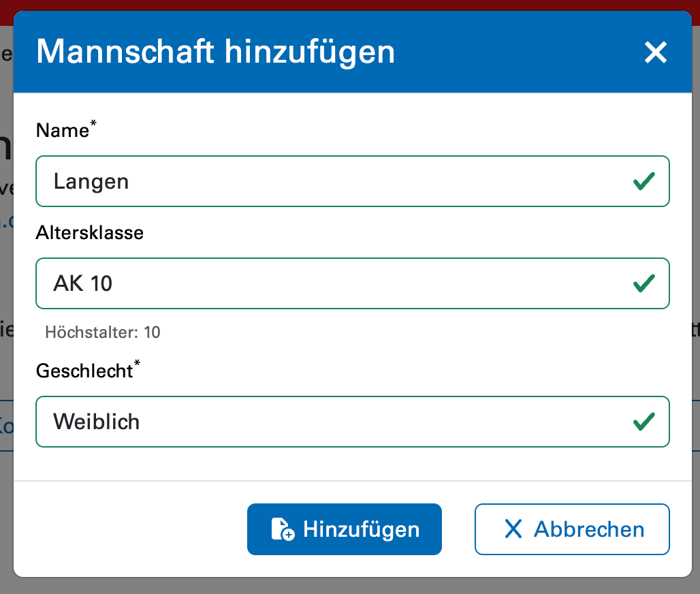The width and height of the screenshot is (700, 594).
Task: Click the X icon beside Abbrechen
Action: point(513,529)
